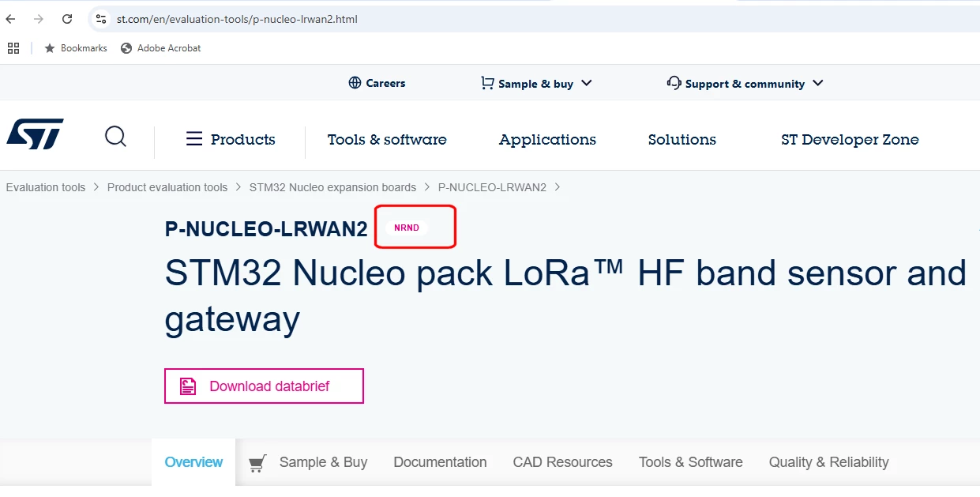This screenshot has width=980, height=497.
Task: Click the NRND status badge
Action: tap(407, 228)
